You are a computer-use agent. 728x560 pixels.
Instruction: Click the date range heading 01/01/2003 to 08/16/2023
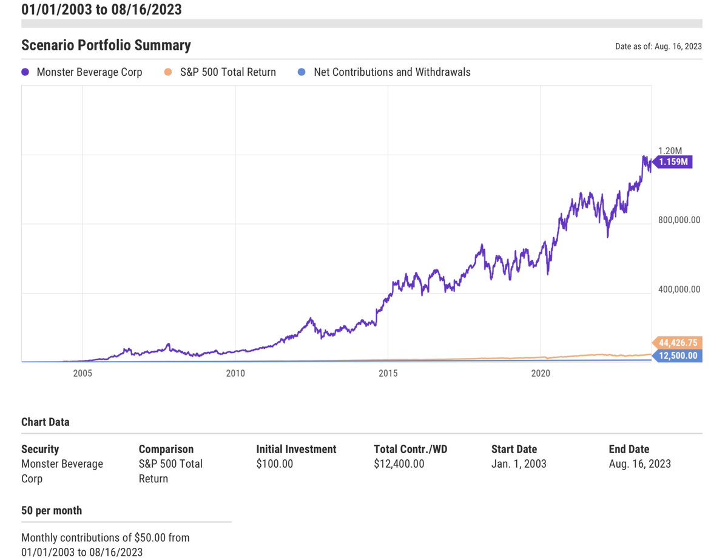(101, 9)
